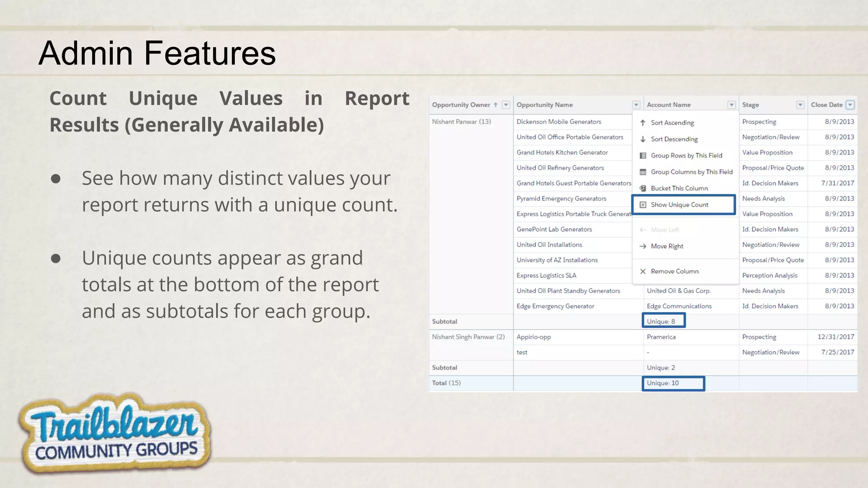Click the Remove Column X icon
Image resolution: width=868 pixels, height=488 pixels.
coord(643,271)
